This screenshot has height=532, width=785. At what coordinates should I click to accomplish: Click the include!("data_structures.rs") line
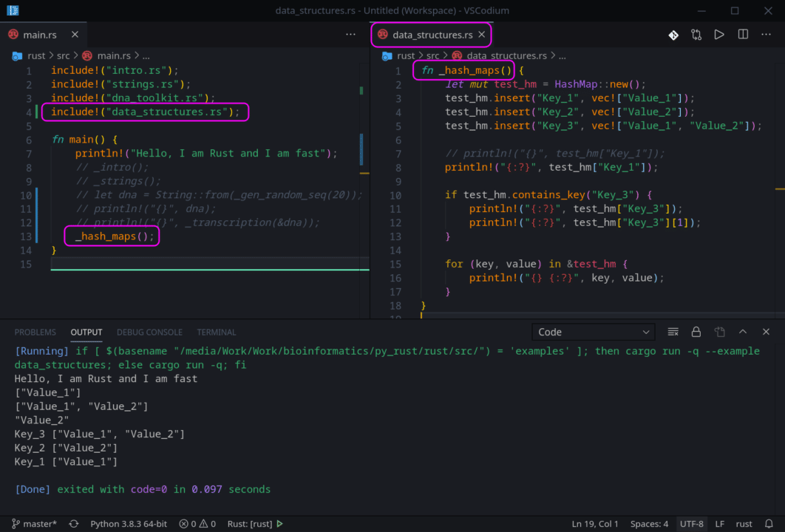(145, 112)
